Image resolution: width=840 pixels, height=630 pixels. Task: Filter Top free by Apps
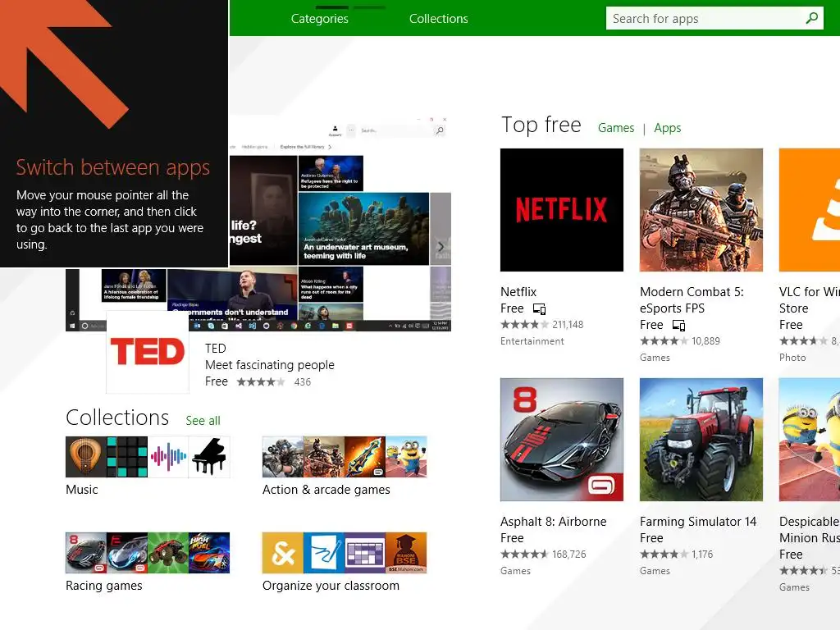[x=667, y=128]
